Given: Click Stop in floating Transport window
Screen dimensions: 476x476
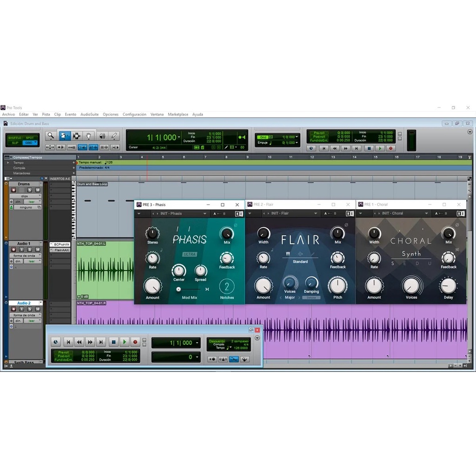Looking at the screenshot, I should 113,342.
